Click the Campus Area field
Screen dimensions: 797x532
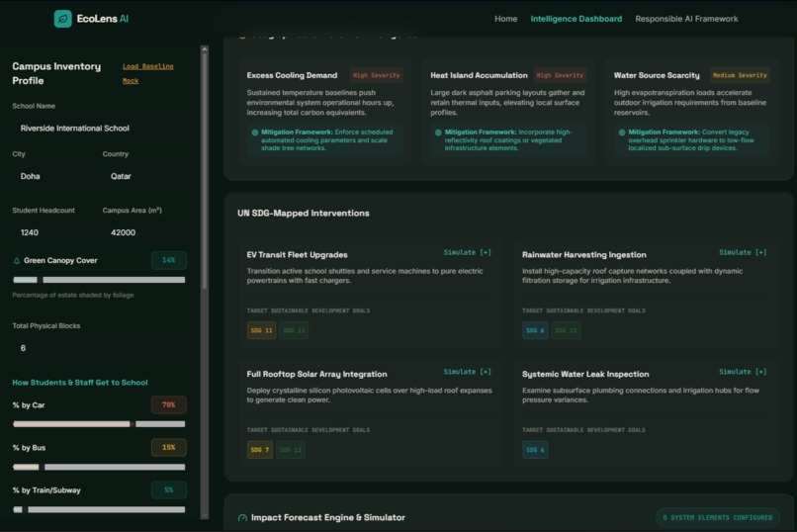click(x=144, y=232)
